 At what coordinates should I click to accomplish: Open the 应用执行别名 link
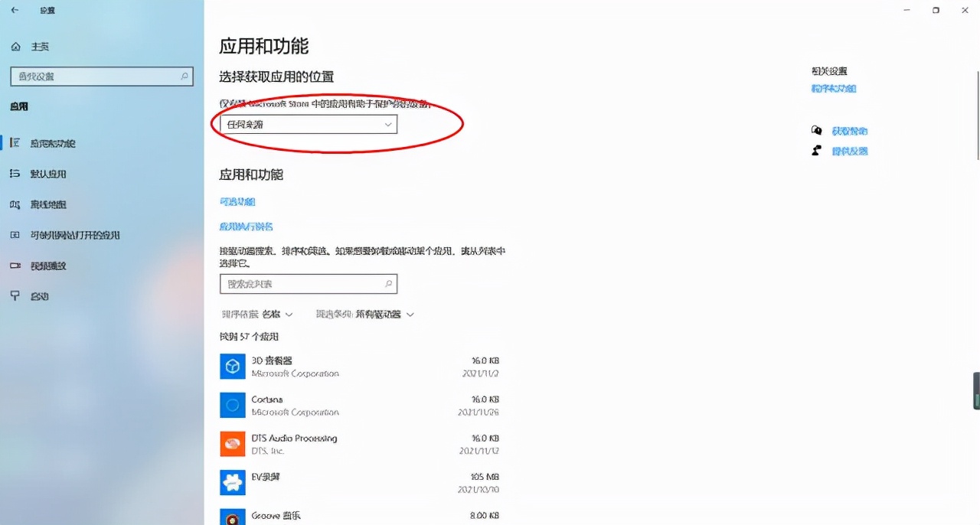click(246, 227)
